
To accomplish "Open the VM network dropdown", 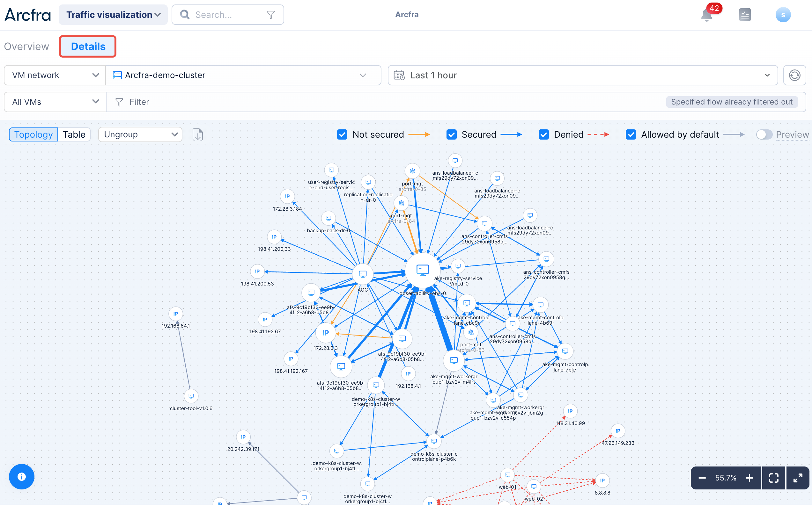I will point(55,75).
